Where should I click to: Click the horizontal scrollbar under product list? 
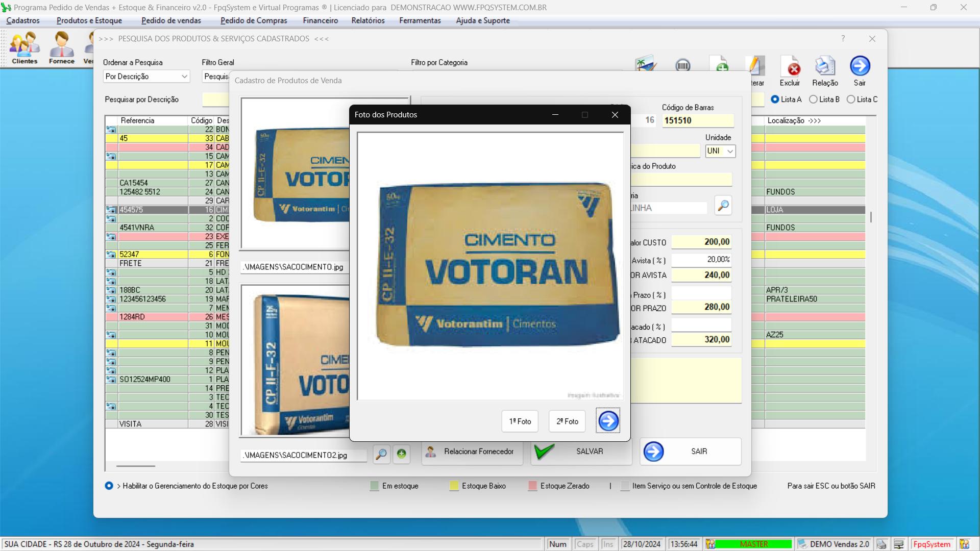point(135,466)
